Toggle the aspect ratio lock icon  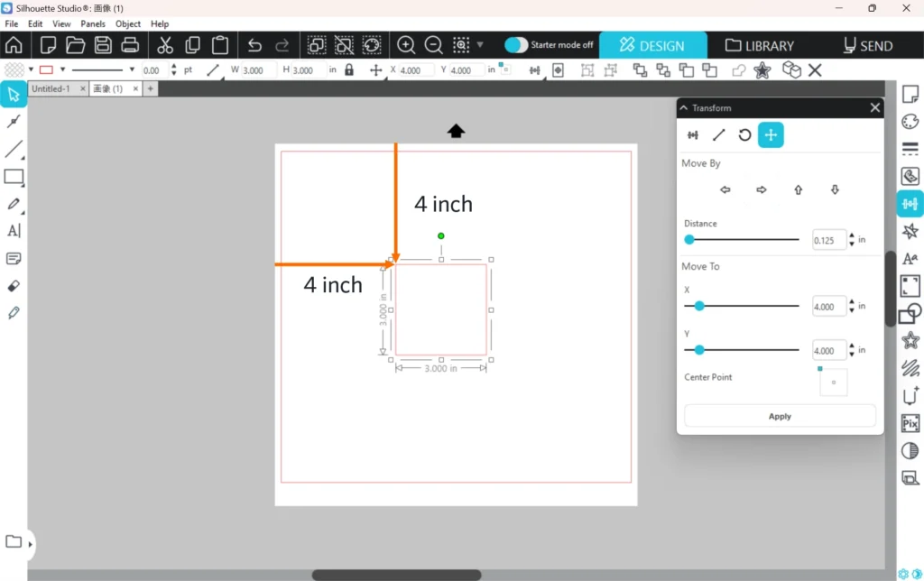click(x=349, y=69)
